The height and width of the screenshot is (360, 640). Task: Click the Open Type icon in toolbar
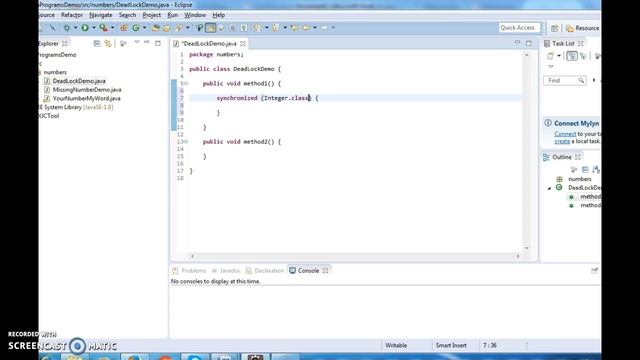pyautogui.click(x=155, y=28)
